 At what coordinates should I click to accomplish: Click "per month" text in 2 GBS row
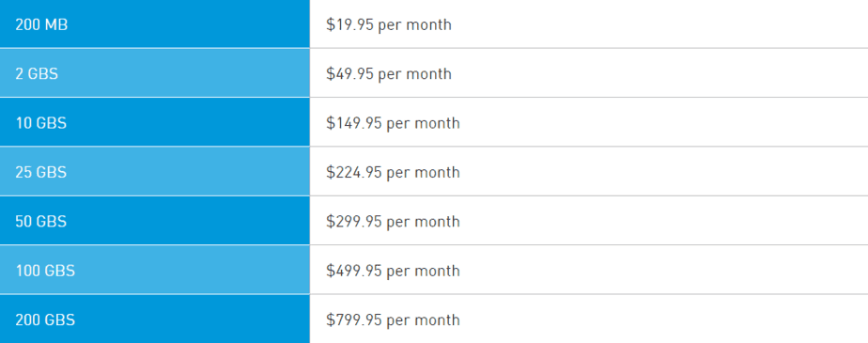click(414, 74)
